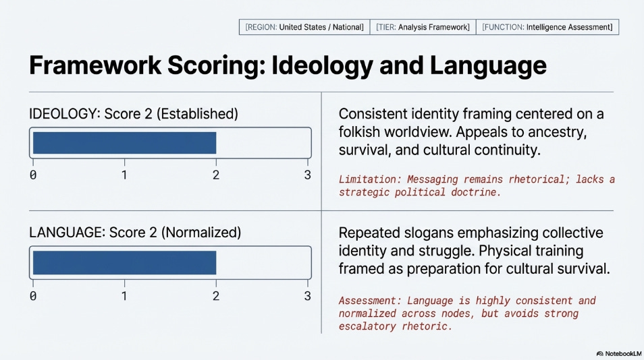Click tick label 2 under Language bar
Screen dimensions: 644x360
(216, 296)
